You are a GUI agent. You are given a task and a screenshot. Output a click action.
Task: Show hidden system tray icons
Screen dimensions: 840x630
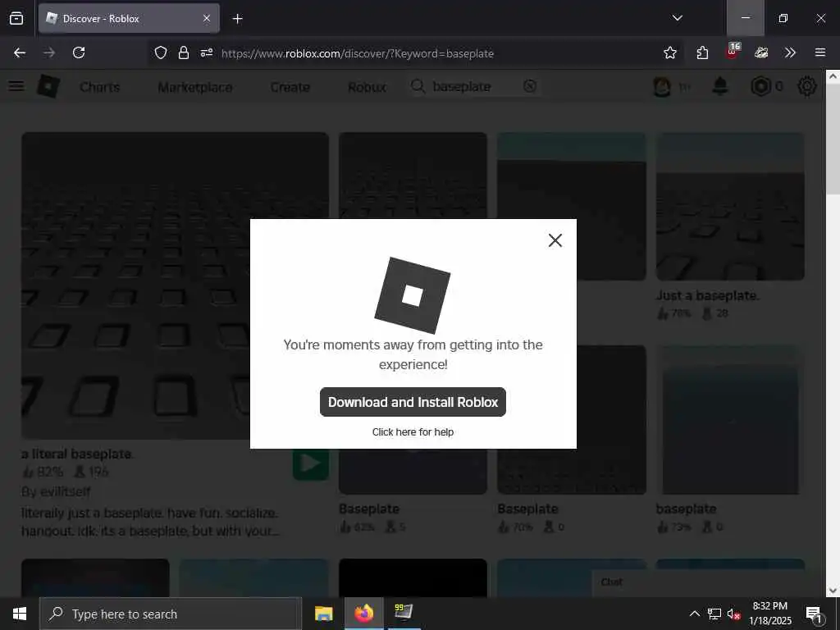pos(694,614)
